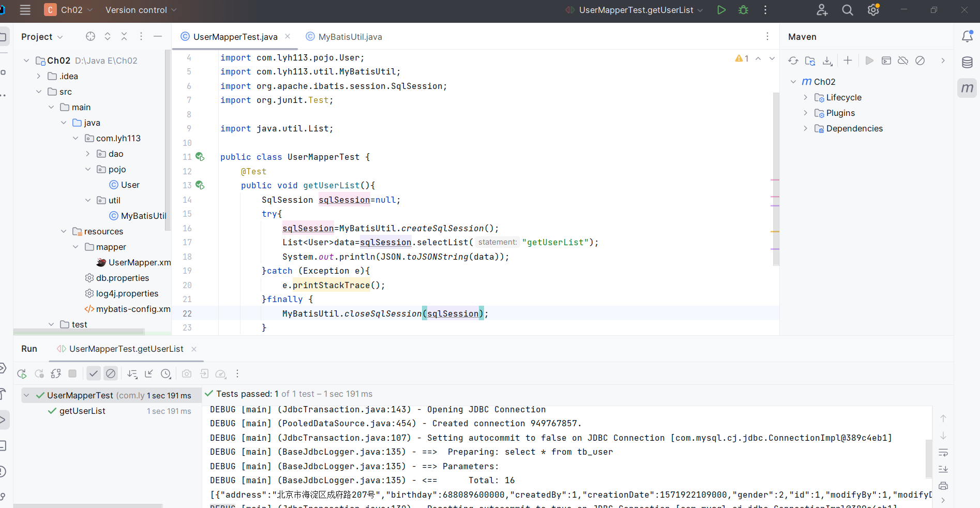This screenshot has height=508, width=980.
Task: Open the Maven tool window sidebar icon
Action: [967, 88]
